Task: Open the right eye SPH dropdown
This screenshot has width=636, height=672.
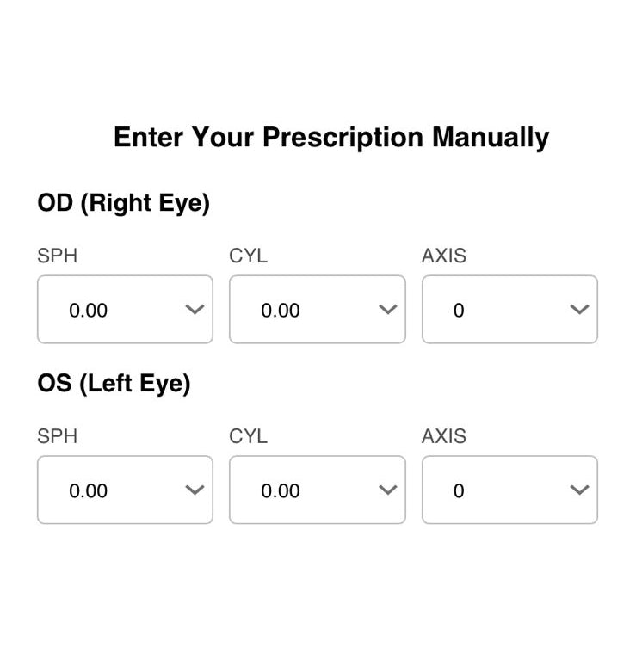Action: (125, 310)
